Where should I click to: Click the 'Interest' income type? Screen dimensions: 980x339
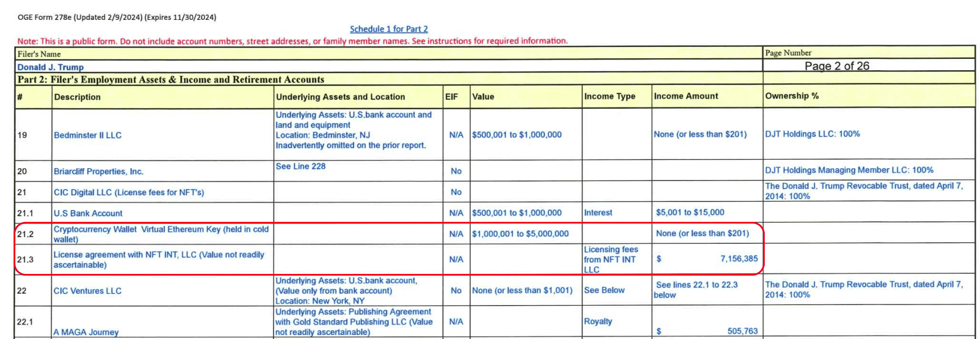click(598, 213)
